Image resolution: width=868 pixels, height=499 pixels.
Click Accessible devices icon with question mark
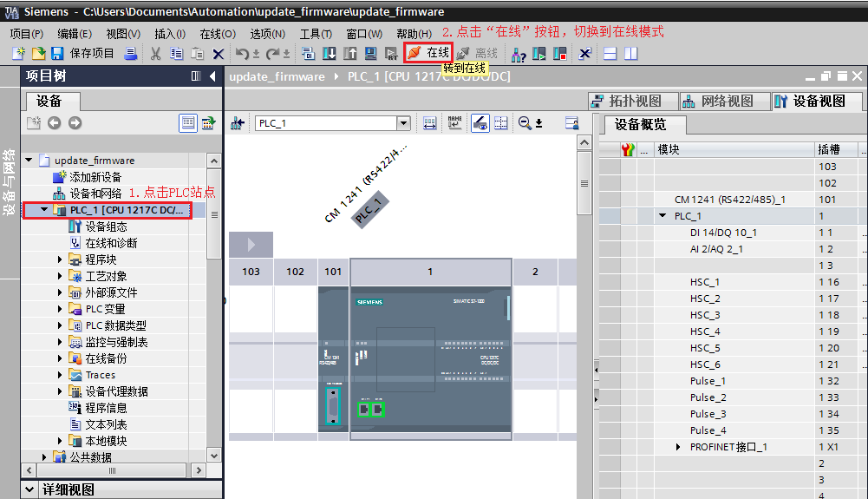pos(519,54)
